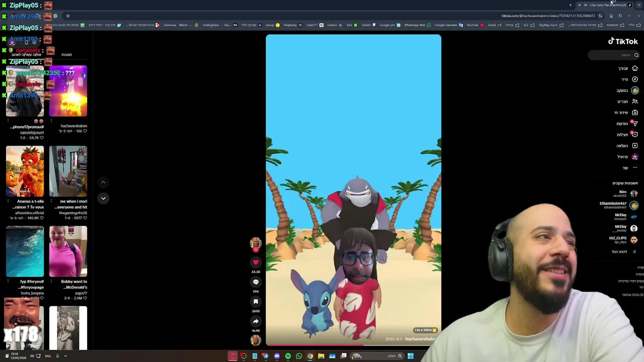The width and height of the screenshot is (644, 362).
Task: Open the Twitch bookmark
Action: tap(368, 25)
